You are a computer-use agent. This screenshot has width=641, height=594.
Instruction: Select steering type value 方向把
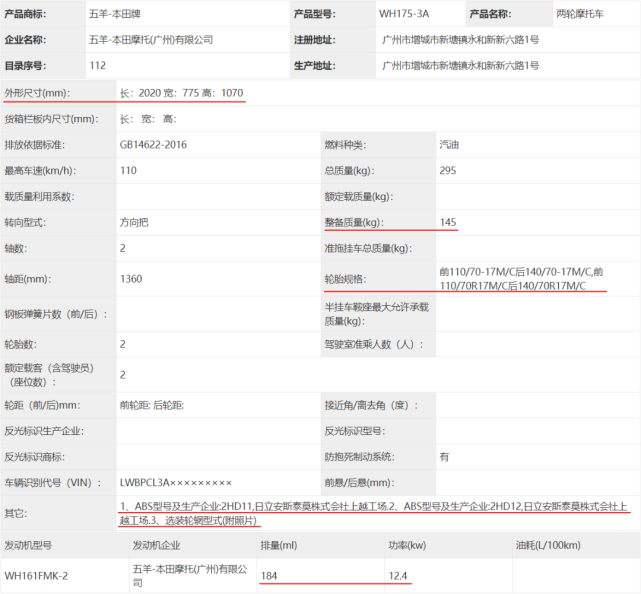(x=134, y=222)
